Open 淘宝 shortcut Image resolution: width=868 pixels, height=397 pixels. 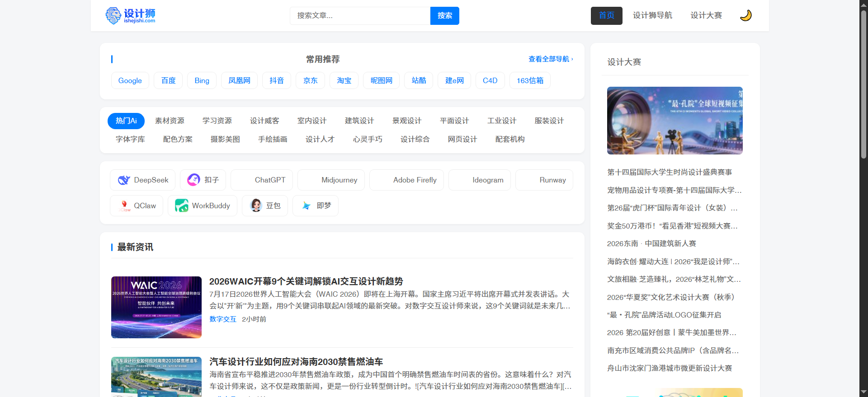point(344,80)
